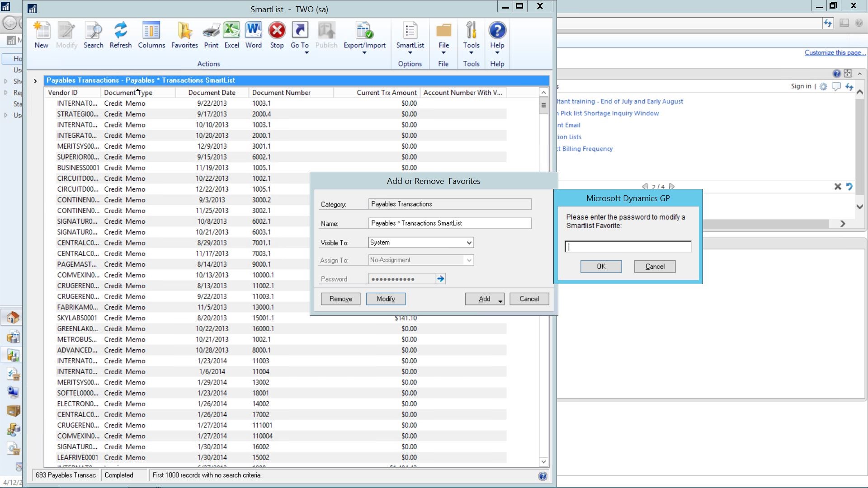The height and width of the screenshot is (488, 868).
Task: Expand the SmartList navigation pane arrow
Action: [x=35, y=81]
